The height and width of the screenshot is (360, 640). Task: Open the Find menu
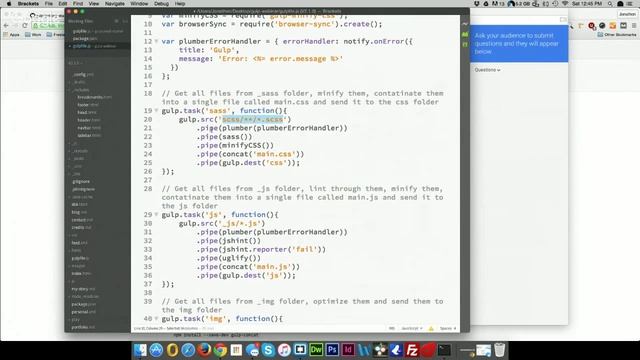point(78,4)
